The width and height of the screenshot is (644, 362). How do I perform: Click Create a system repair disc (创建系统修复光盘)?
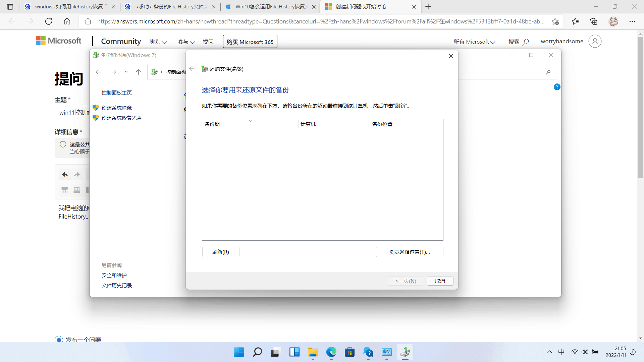[122, 118]
